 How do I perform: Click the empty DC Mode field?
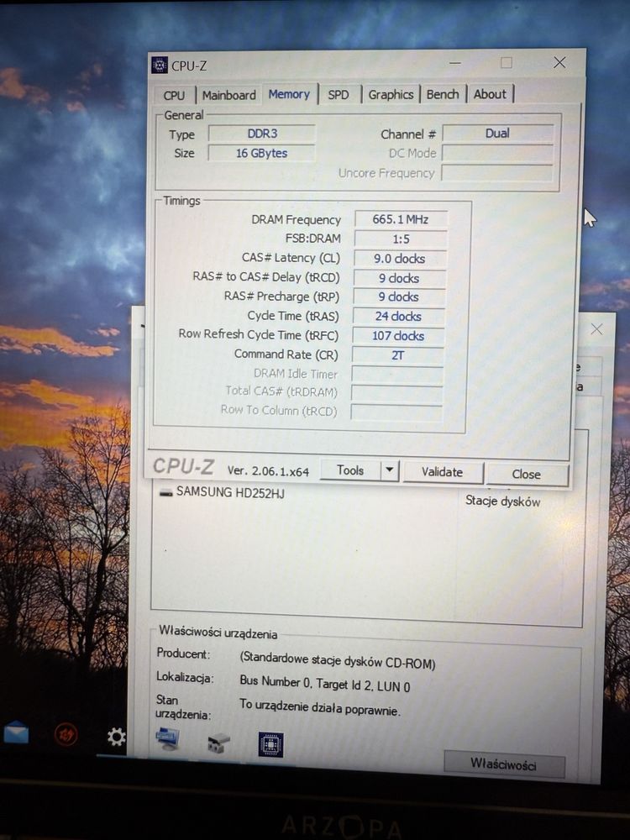(x=497, y=154)
